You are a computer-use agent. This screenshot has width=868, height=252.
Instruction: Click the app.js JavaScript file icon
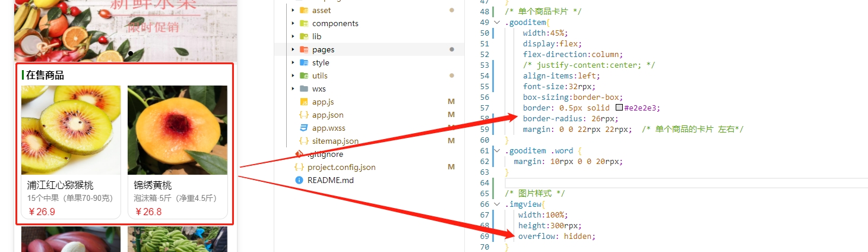[304, 102]
